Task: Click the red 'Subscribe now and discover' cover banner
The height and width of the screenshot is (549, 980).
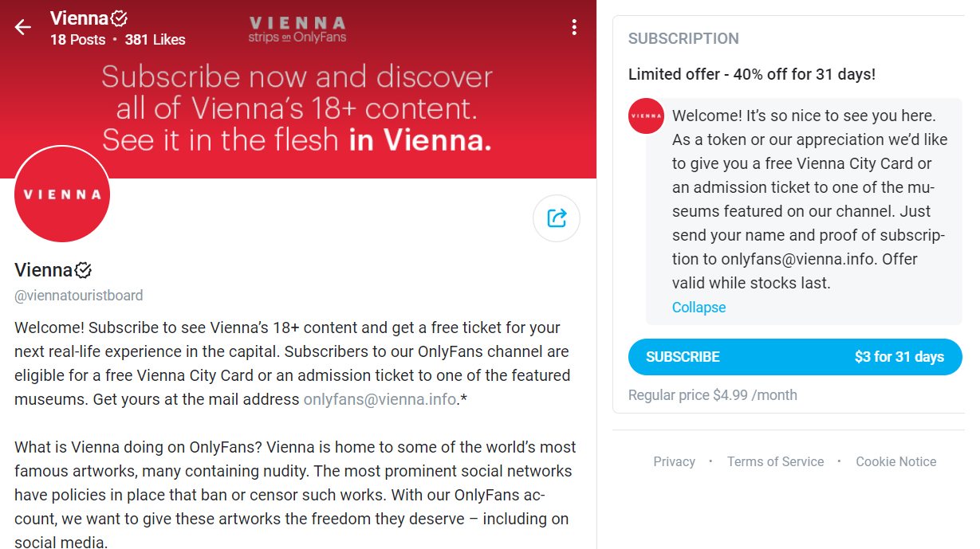Action: click(297, 108)
